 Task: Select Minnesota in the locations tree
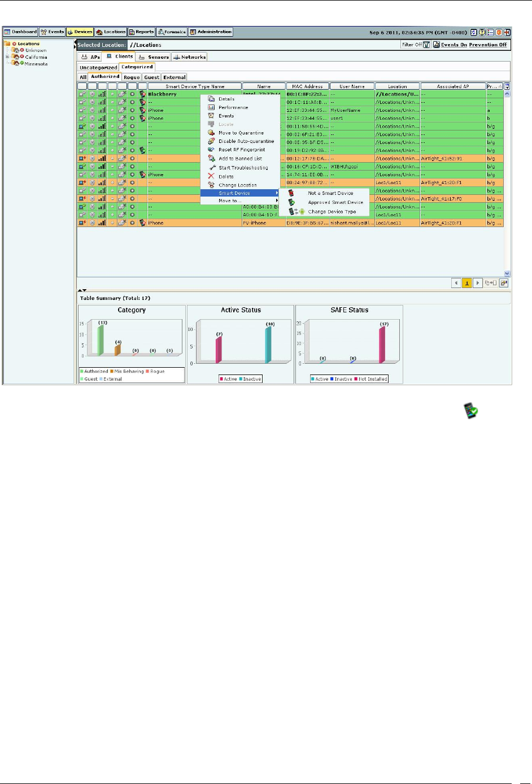[36, 64]
